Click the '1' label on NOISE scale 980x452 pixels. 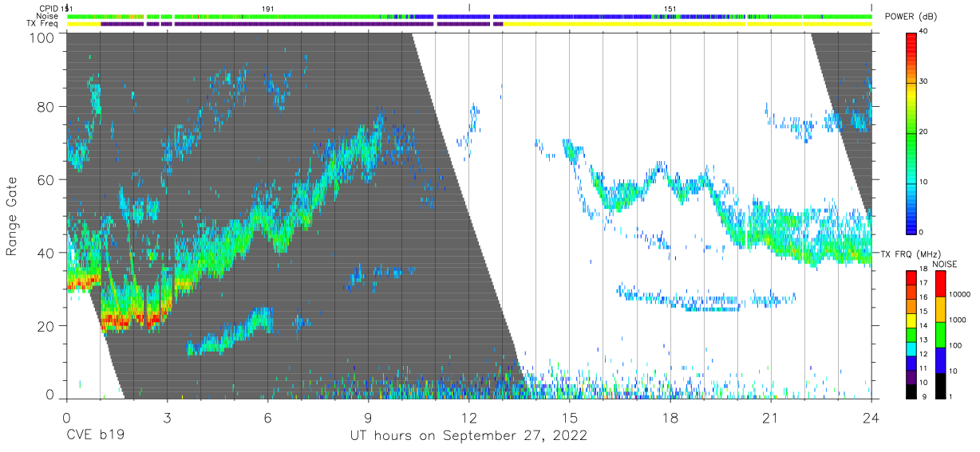[x=952, y=396]
